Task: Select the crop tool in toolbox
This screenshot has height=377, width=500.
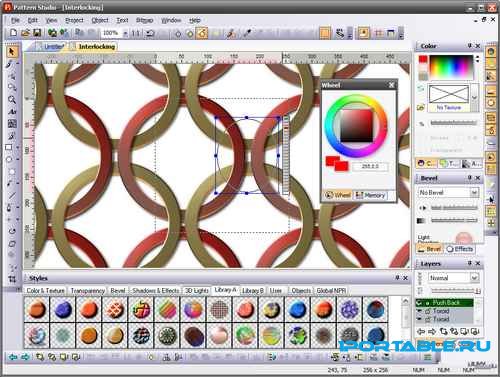Action: click(x=12, y=279)
